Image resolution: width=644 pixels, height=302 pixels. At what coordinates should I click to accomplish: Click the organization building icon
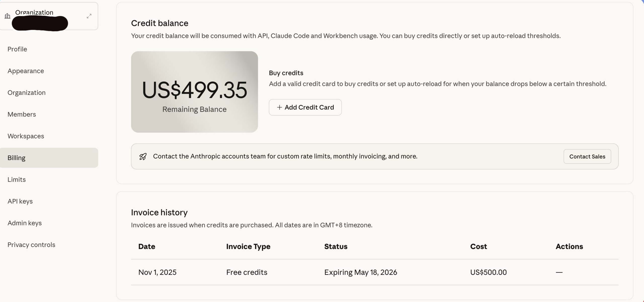(x=8, y=16)
